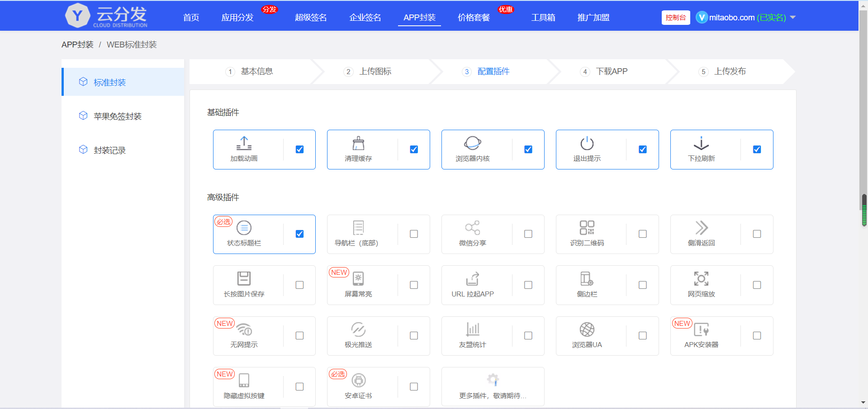Click the 浏览器UA globe icon
This screenshot has width=868, height=409.
tap(587, 329)
